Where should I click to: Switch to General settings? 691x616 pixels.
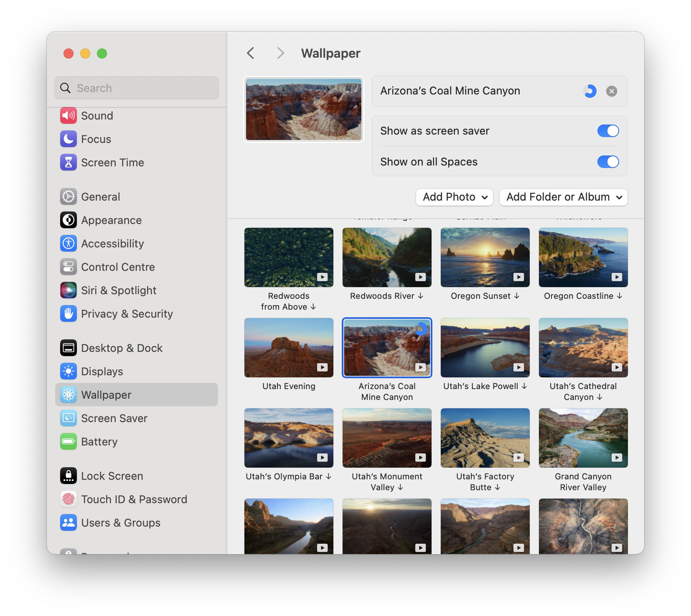coord(137,197)
